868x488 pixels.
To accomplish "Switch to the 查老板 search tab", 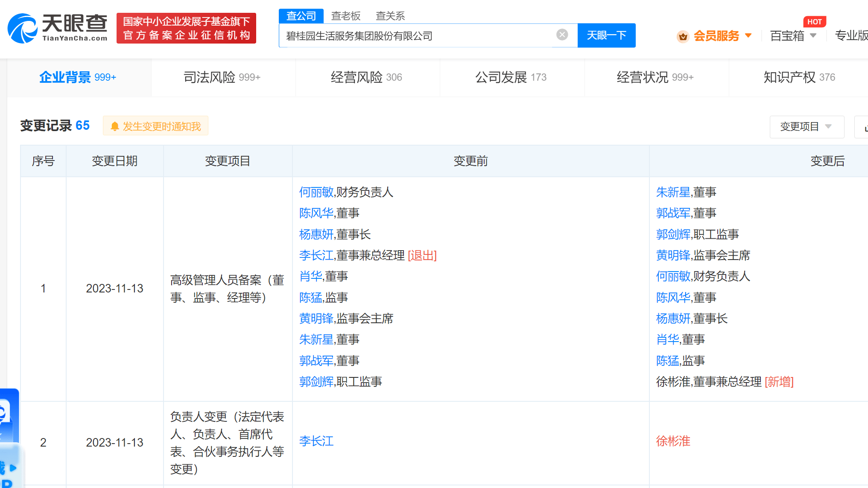I will tap(346, 16).
